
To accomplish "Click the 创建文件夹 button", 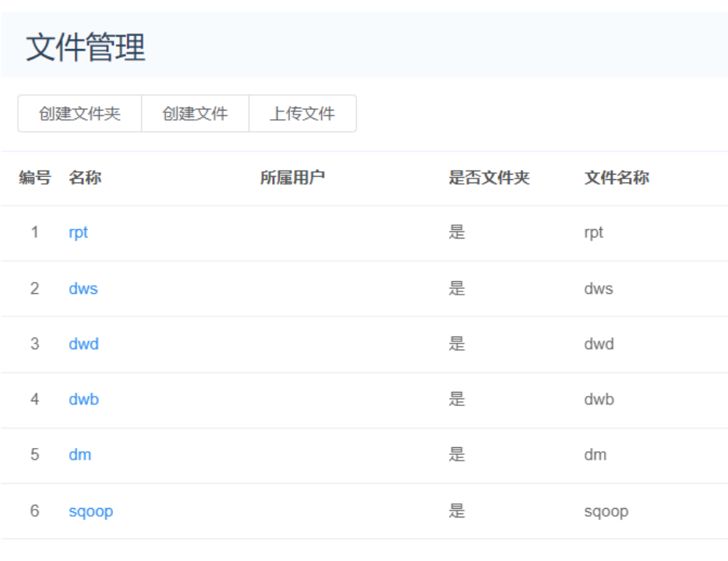I will (x=80, y=114).
